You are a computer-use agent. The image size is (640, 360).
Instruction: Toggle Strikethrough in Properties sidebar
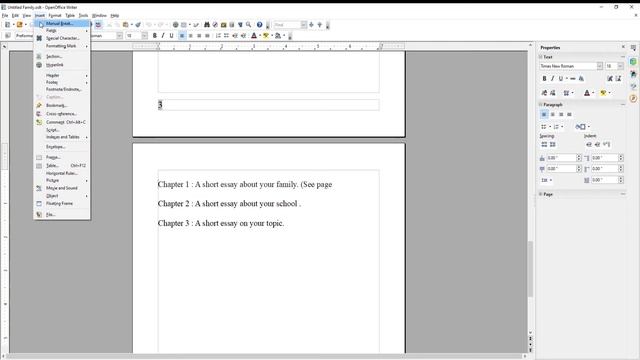[x=573, y=79]
